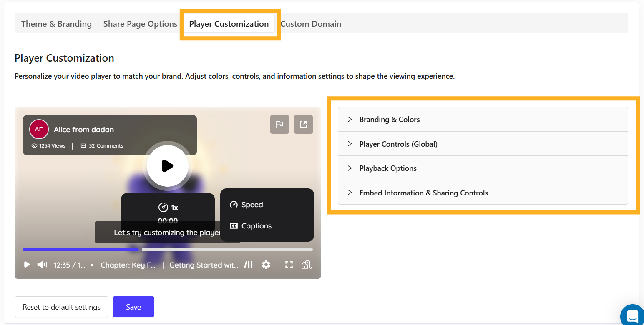Click the open-in-new-window icon on the player
644x325 pixels.
(303, 124)
